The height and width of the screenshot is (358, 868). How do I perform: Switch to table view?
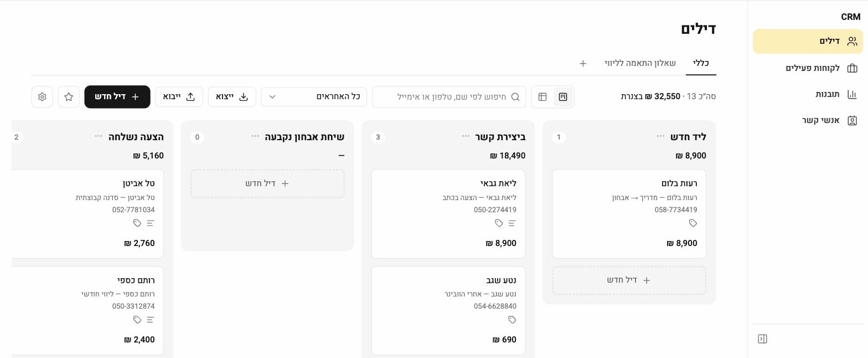point(542,97)
